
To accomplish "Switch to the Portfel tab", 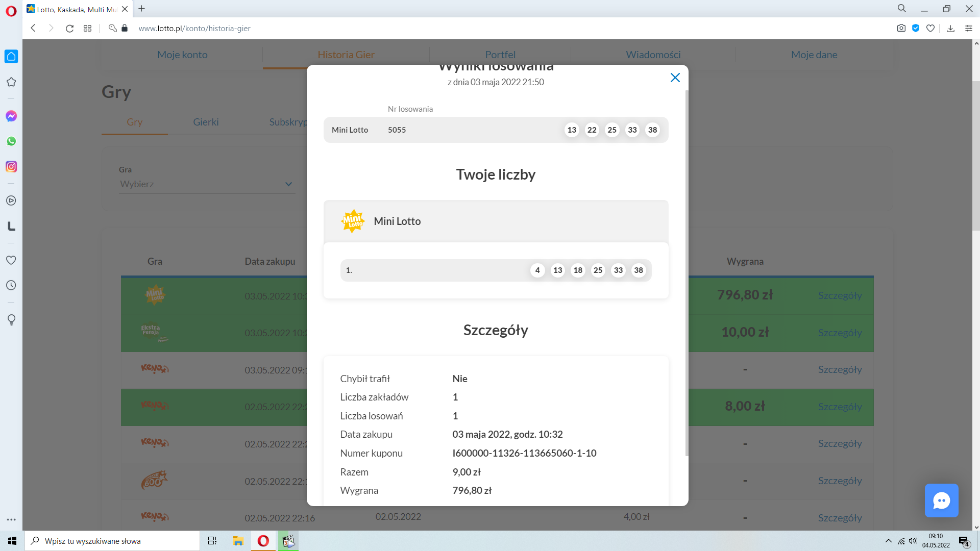I will (500, 55).
